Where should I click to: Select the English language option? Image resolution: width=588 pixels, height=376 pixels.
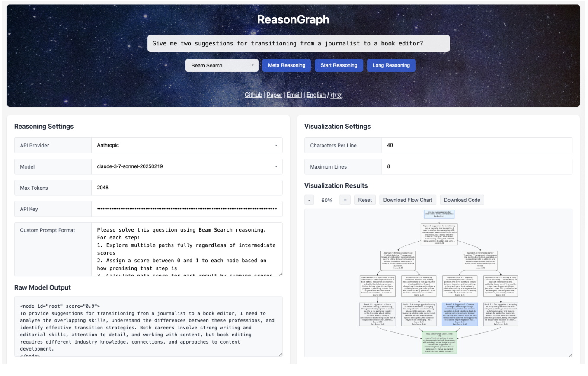(316, 95)
